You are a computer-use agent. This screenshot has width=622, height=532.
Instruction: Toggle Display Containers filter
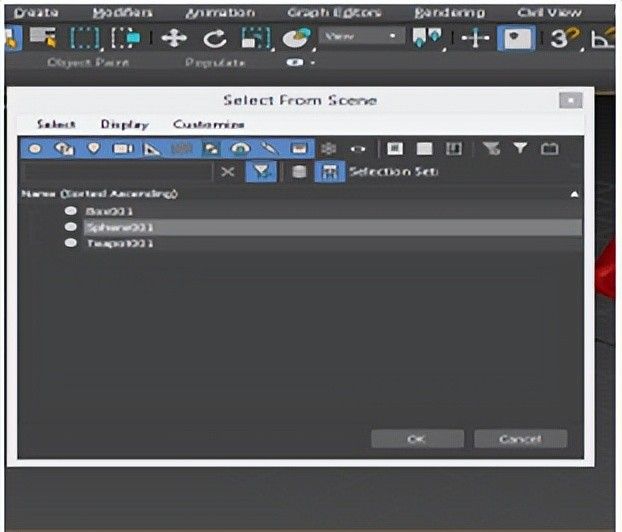(x=299, y=149)
